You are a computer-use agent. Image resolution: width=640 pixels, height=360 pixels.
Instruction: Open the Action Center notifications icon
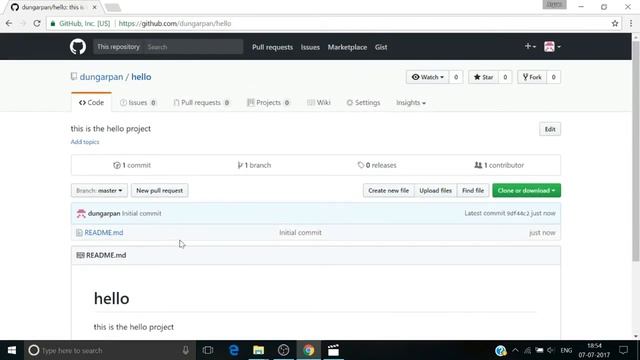point(623,350)
